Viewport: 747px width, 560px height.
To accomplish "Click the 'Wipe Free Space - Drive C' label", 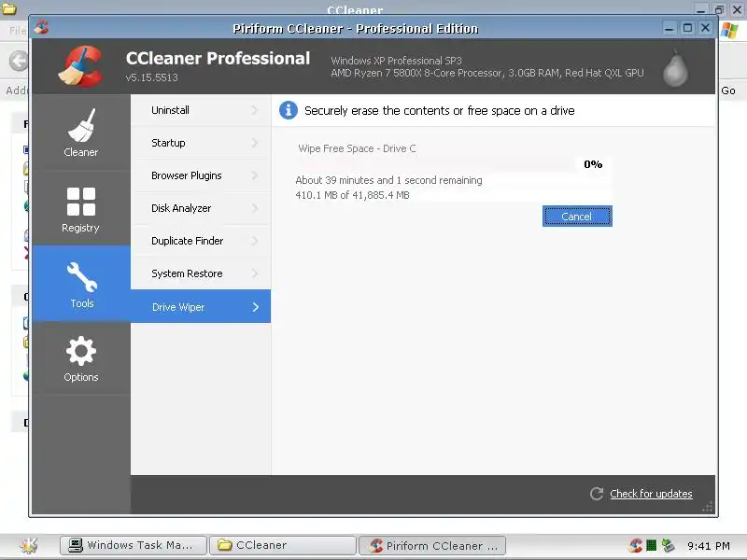I will (357, 148).
